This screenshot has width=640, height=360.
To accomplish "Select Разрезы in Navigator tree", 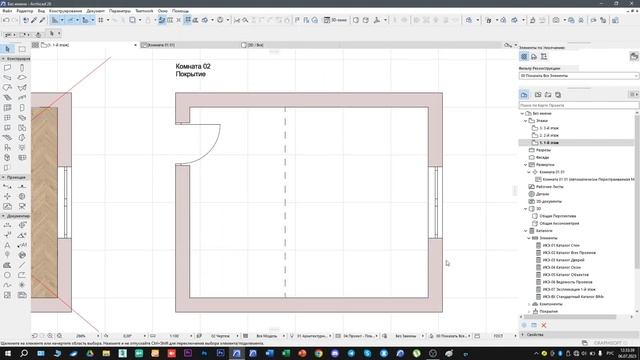I will click(543, 150).
